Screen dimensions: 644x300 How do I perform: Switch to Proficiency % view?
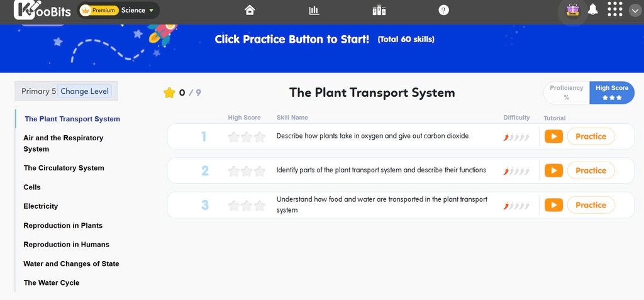567,92
